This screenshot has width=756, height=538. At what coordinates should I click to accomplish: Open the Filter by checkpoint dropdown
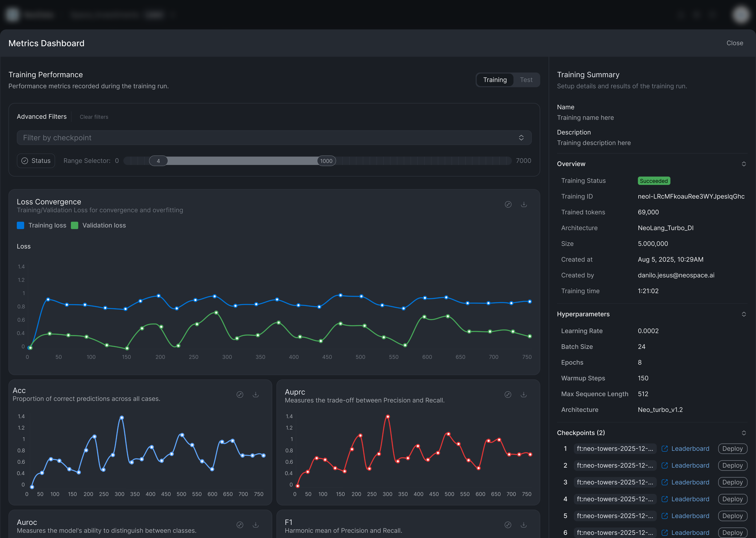tap(274, 137)
